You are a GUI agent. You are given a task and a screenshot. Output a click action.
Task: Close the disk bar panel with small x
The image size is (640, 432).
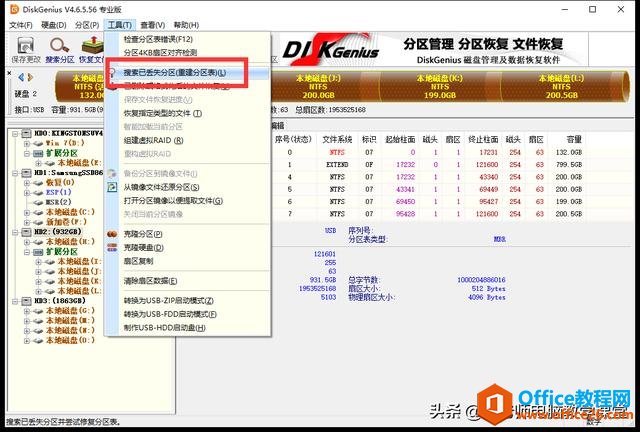tap(9, 73)
